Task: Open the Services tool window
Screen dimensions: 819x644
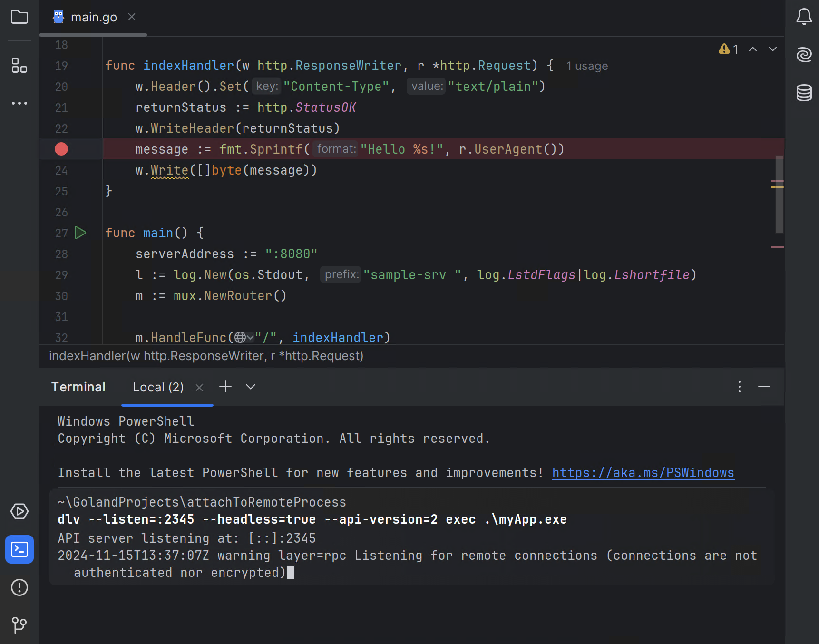Action: [19, 511]
